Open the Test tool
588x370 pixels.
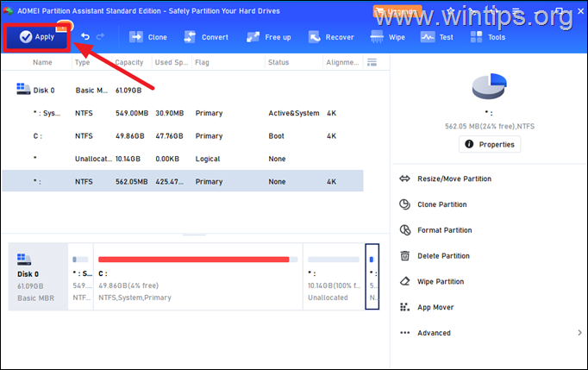pyautogui.click(x=437, y=37)
